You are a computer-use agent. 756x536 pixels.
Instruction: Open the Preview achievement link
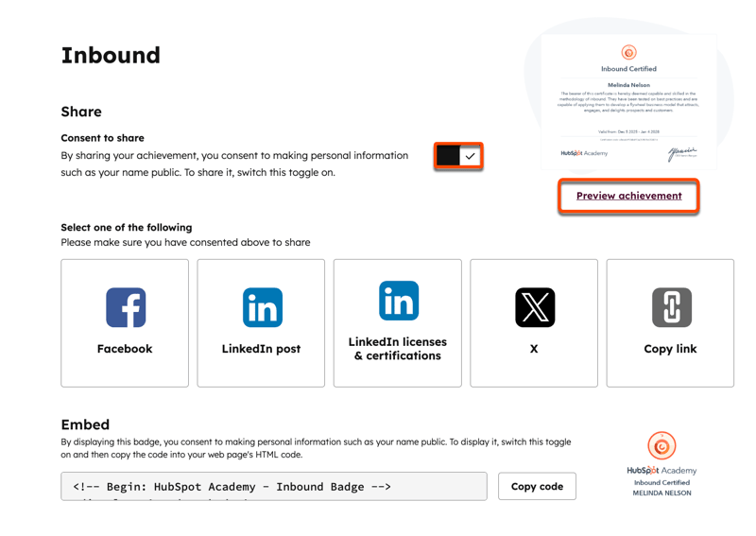[628, 196]
